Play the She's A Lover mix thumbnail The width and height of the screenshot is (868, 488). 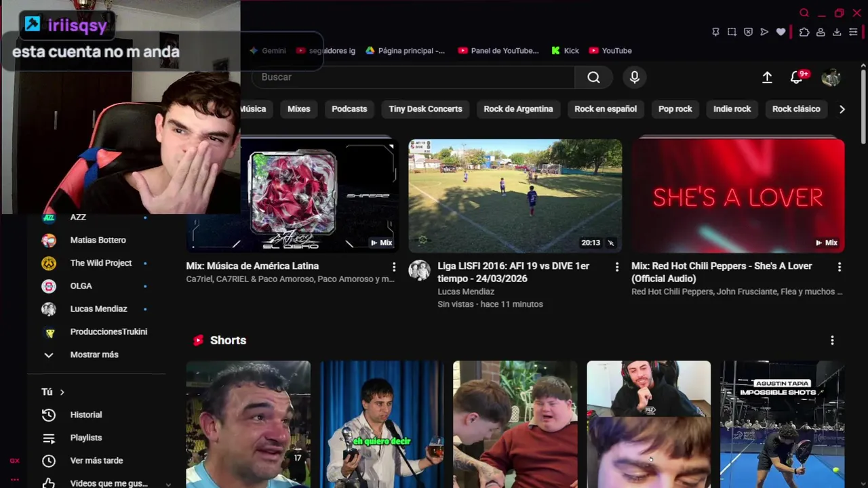(738, 196)
